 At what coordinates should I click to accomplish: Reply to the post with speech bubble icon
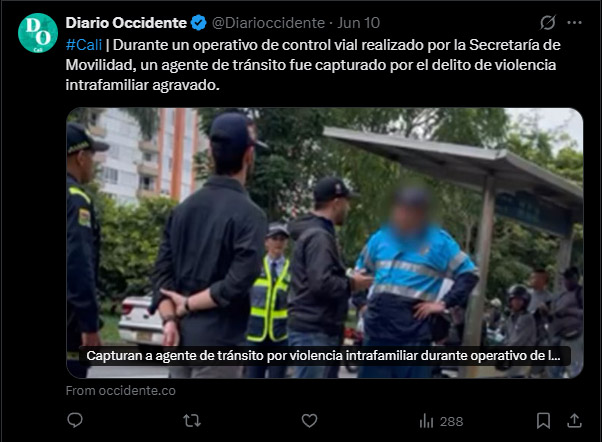coord(75,420)
